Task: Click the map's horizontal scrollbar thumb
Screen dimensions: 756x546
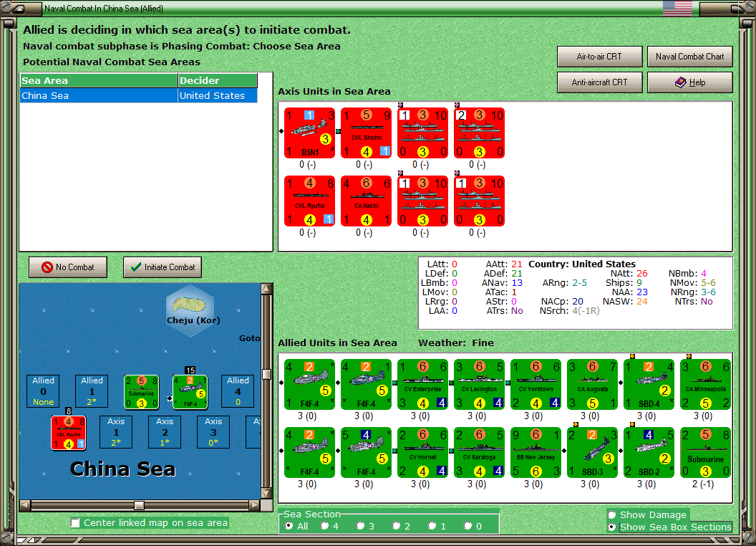Action: pyautogui.click(x=140, y=505)
